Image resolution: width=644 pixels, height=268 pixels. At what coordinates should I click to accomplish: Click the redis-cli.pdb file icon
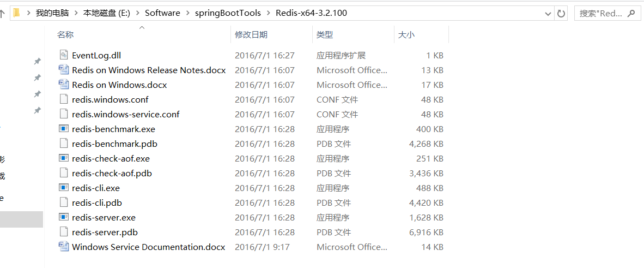click(x=63, y=203)
